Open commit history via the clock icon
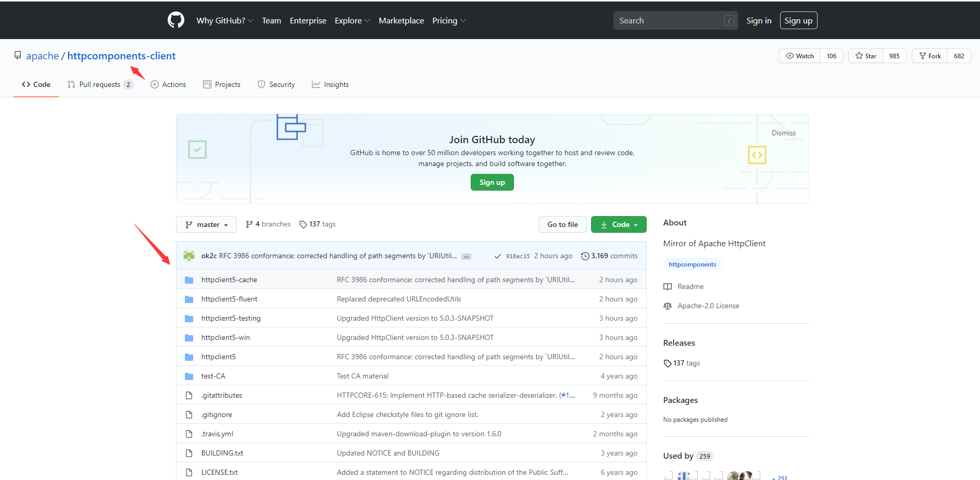The width and height of the screenshot is (980, 480). coord(584,256)
